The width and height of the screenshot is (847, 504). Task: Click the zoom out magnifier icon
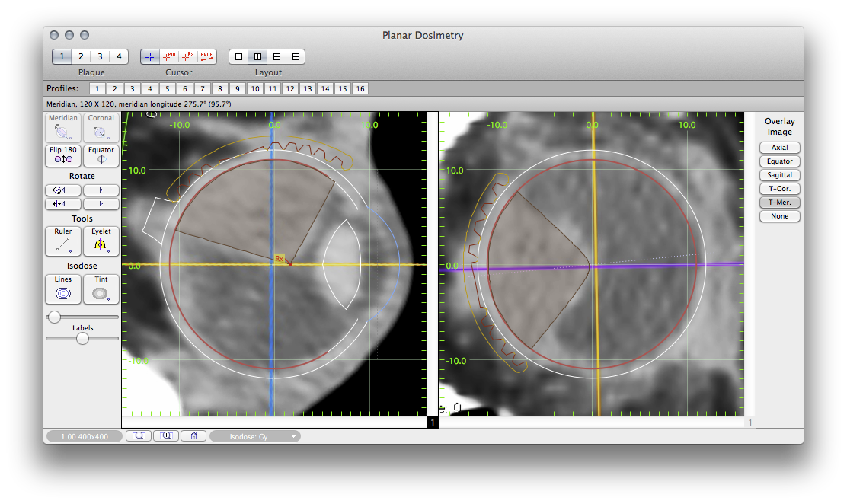(x=139, y=436)
